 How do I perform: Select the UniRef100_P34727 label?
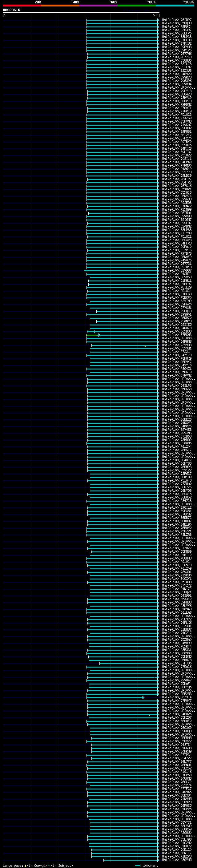point(177,758)
